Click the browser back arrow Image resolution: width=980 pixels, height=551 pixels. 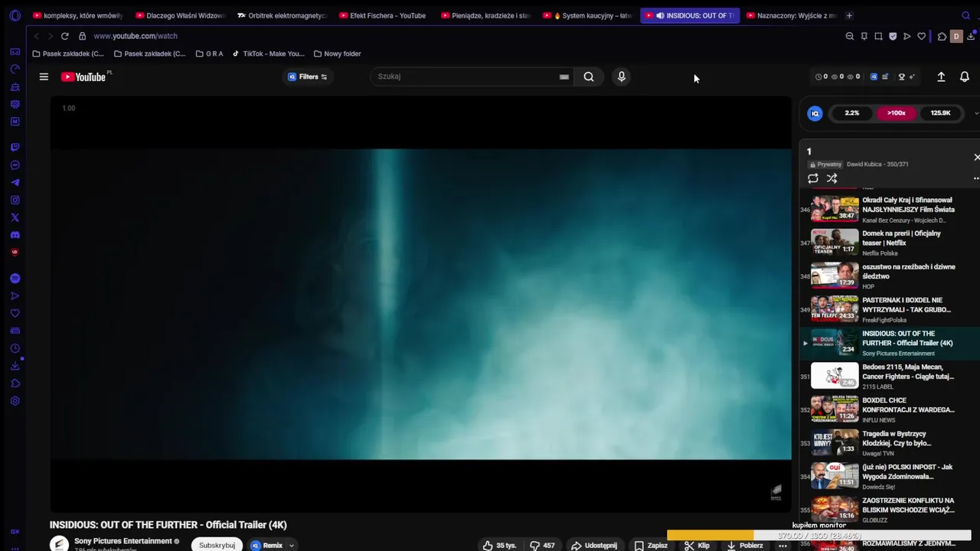point(36,36)
